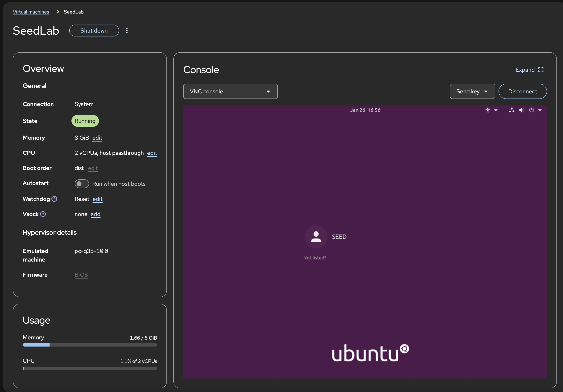Viewport: 563px width, 392px height.
Task: Select the SEED user avatar
Action: pos(316,237)
